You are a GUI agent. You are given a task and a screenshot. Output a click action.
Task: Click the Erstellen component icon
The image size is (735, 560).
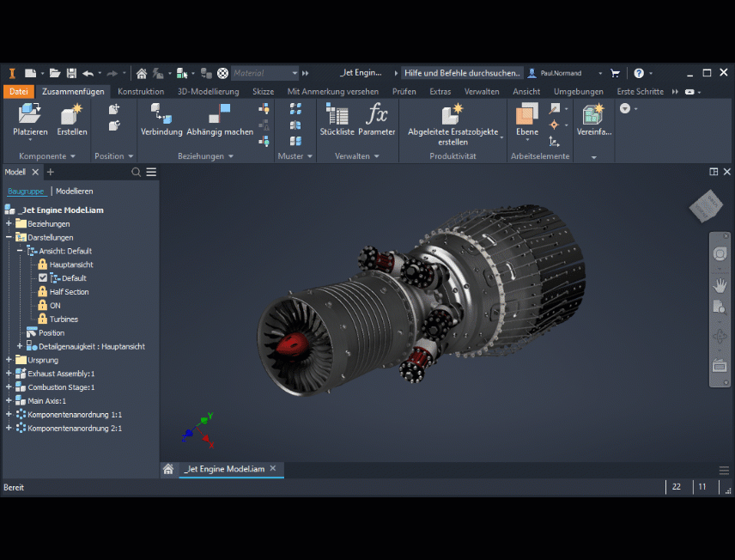tap(72, 114)
